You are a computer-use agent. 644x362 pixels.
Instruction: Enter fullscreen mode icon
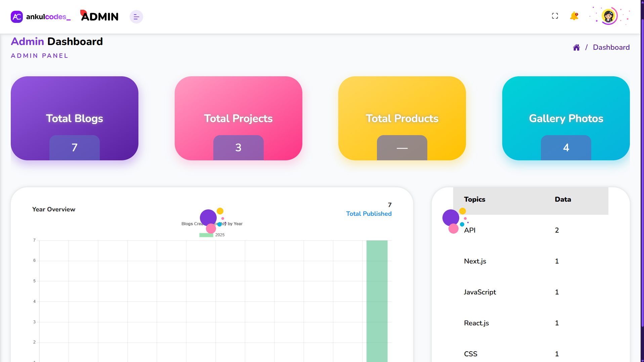pyautogui.click(x=555, y=16)
